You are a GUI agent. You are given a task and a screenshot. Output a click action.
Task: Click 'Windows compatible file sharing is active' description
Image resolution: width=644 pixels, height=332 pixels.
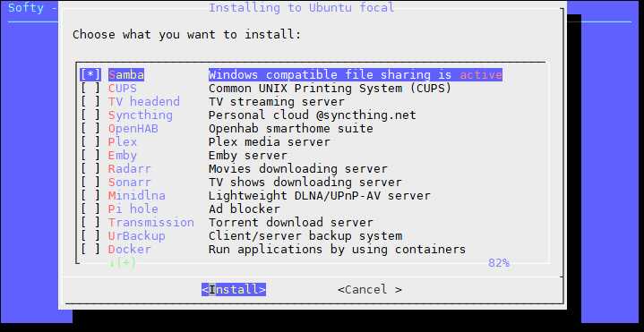click(x=356, y=74)
